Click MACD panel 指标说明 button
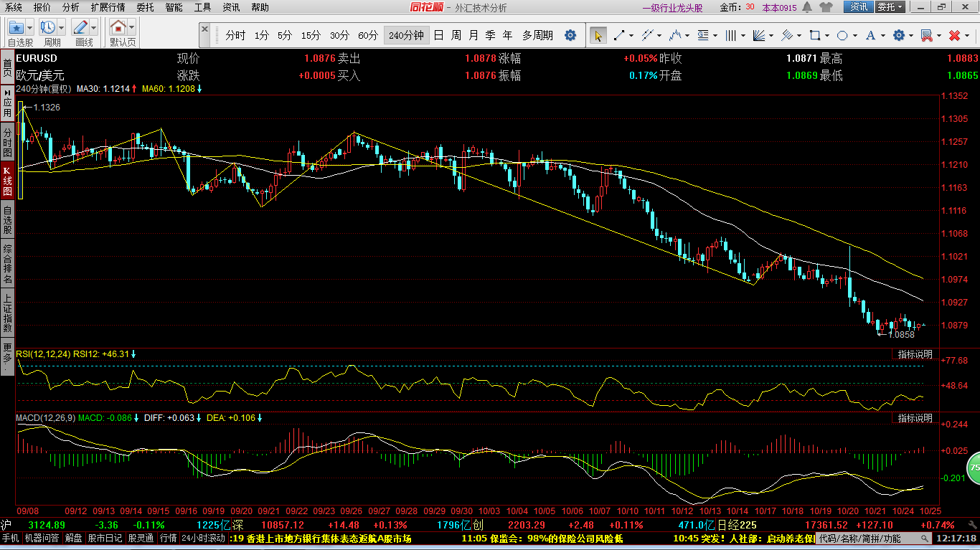This screenshot has height=550, width=980. click(915, 418)
